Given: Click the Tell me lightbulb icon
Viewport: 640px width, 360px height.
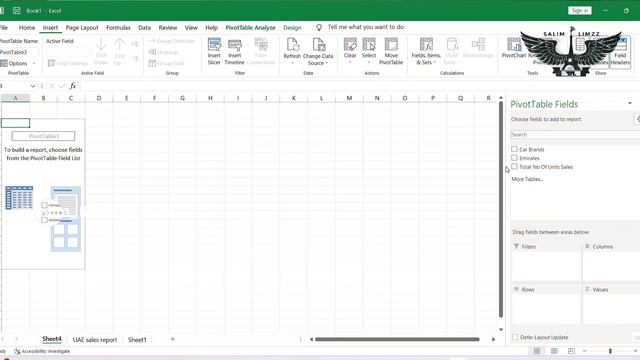Looking at the screenshot, I should (x=319, y=27).
